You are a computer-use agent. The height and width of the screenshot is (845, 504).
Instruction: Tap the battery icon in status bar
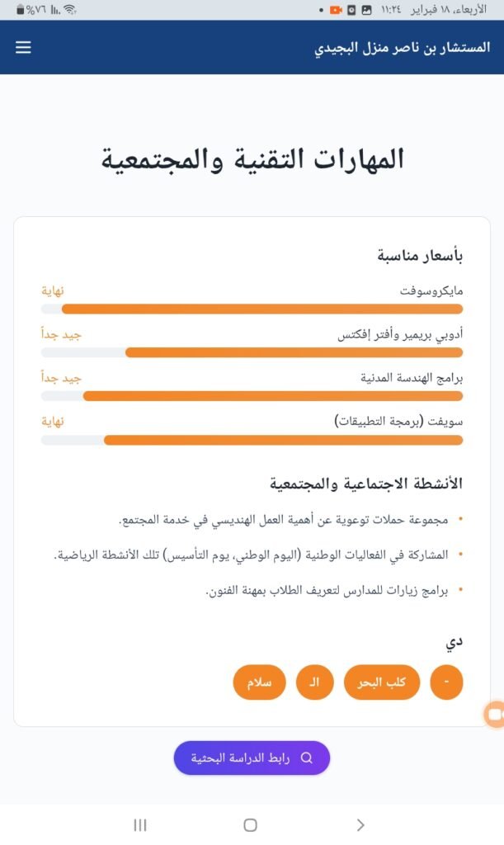(20, 10)
